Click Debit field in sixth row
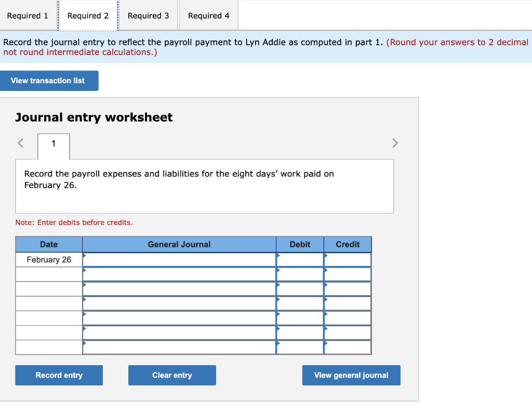 pyautogui.click(x=300, y=332)
